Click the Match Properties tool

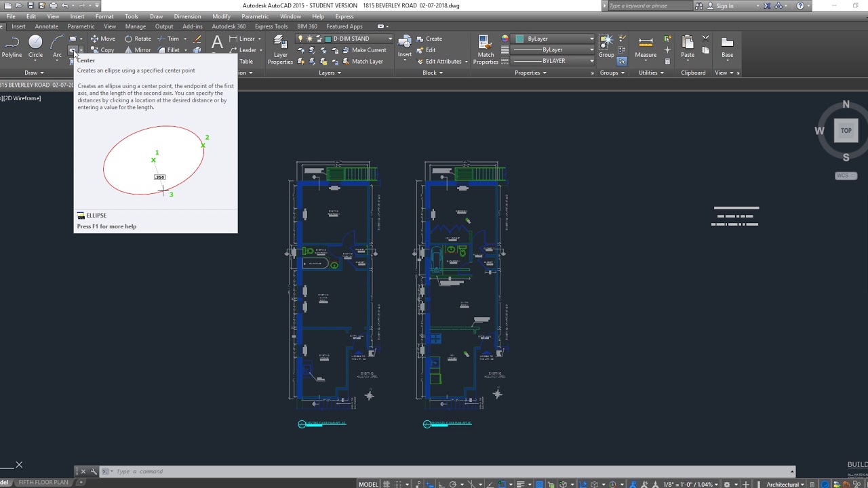[x=486, y=50]
